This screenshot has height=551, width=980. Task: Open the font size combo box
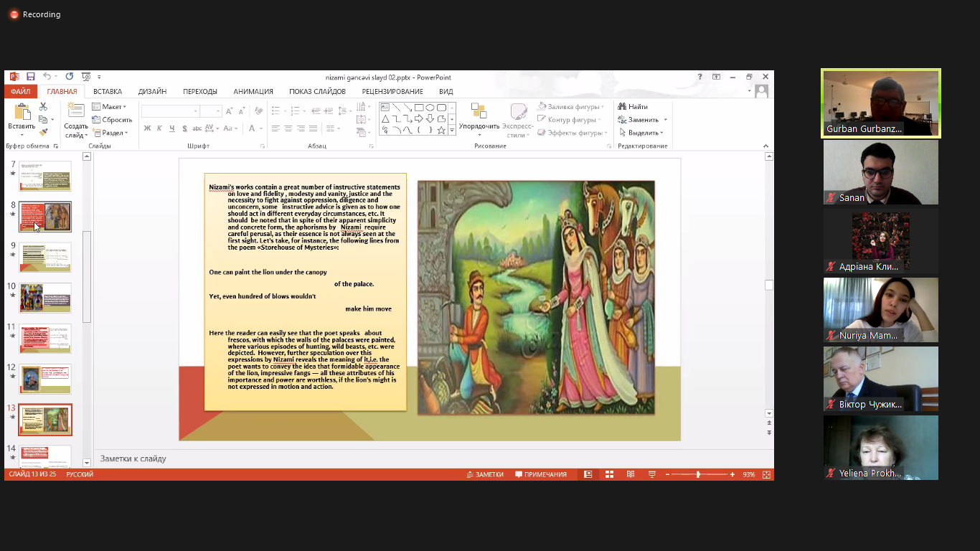212,111
